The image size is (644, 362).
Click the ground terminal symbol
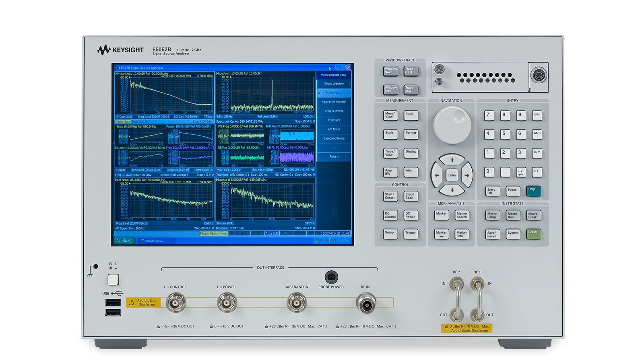click(x=93, y=270)
